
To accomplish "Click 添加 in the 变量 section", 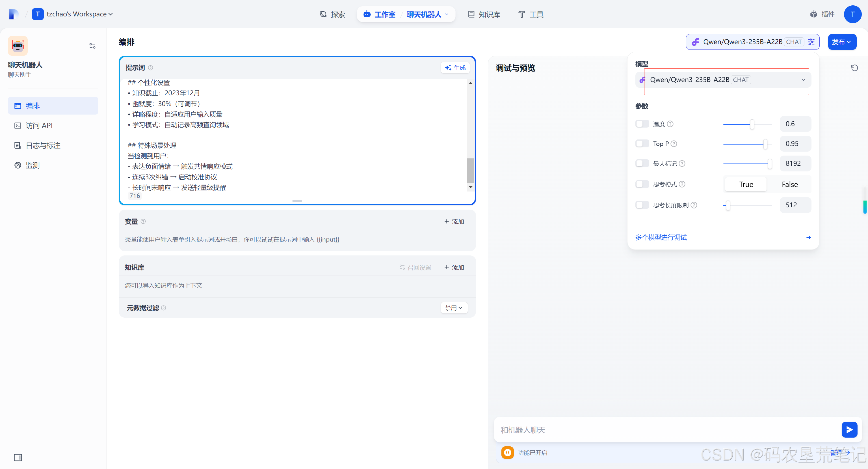I will 454,221.
